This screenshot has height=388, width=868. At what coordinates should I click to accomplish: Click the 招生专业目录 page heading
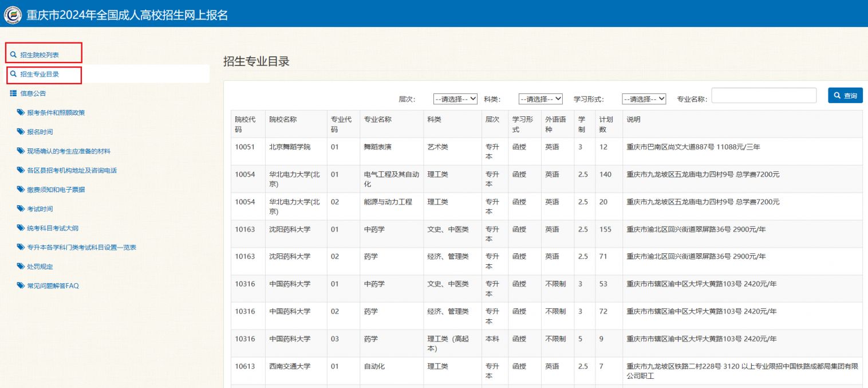257,61
